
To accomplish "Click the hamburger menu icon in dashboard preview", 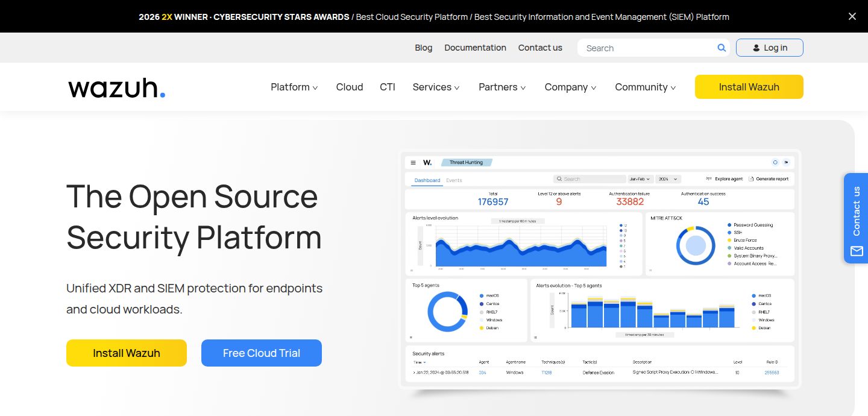I will click(413, 162).
